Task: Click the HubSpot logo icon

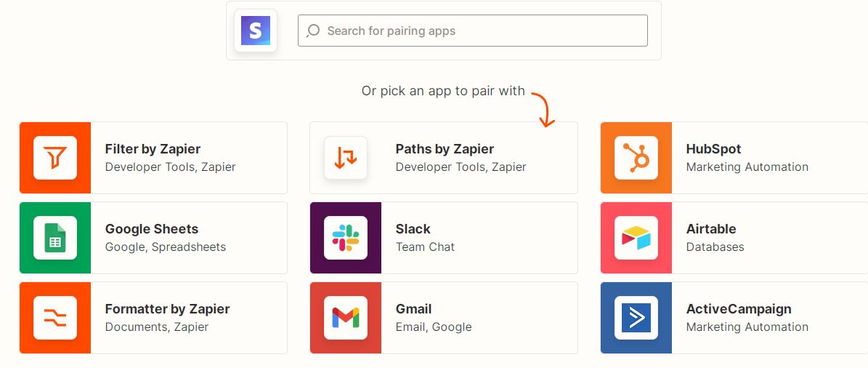Action: [636, 158]
